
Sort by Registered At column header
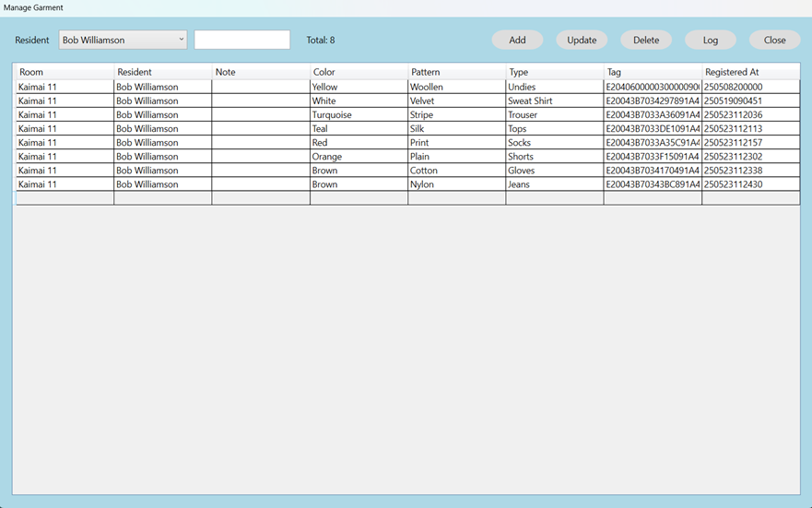(749, 72)
